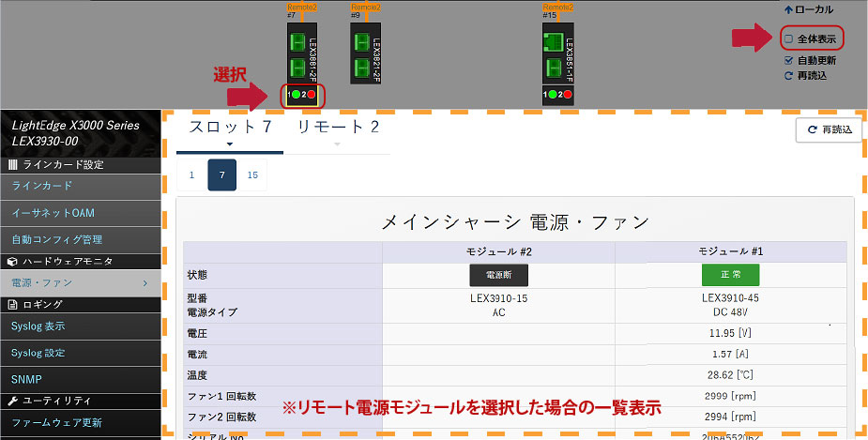Click the ローカル up-arrow link
Screen dimensions: 868x440
pyautogui.click(x=808, y=9)
